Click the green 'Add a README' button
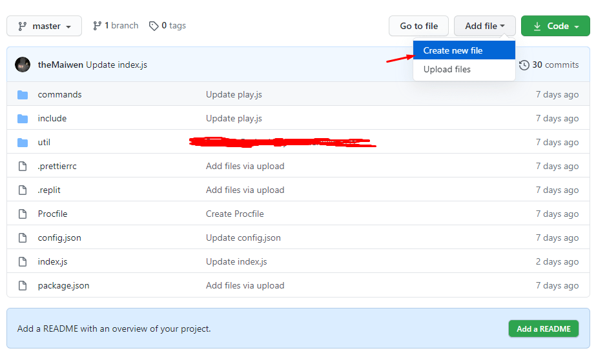596x364 pixels. (x=544, y=329)
